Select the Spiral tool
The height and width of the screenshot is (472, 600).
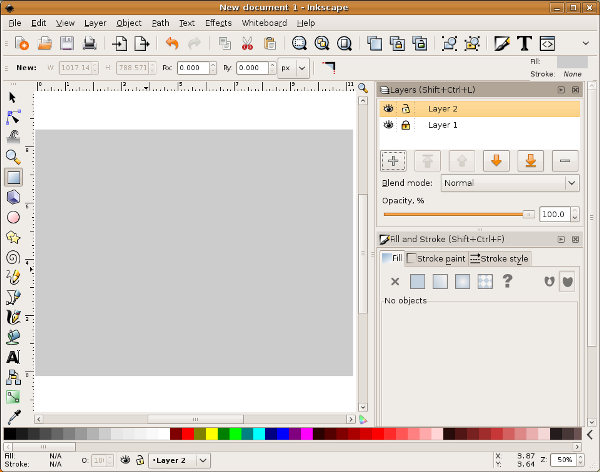click(x=13, y=257)
